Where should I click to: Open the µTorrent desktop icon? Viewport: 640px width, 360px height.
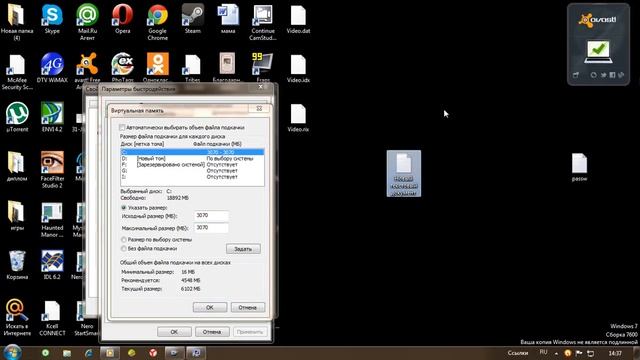coord(17,117)
